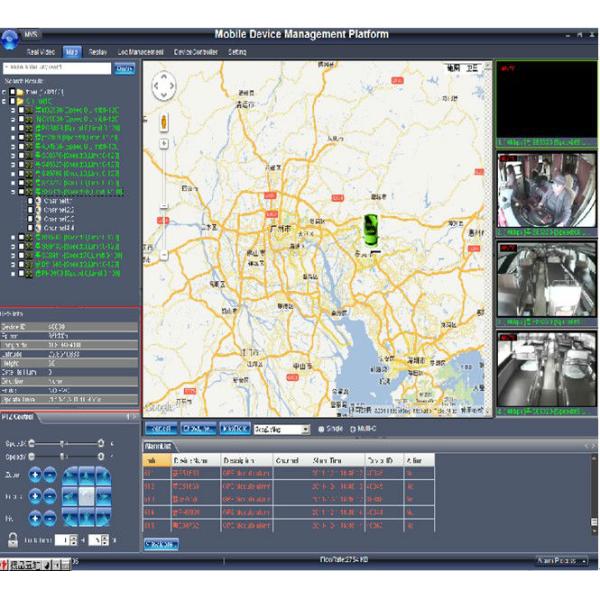Click the map pan navigation control
The image size is (600, 600).
pyautogui.click(x=165, y=86)
